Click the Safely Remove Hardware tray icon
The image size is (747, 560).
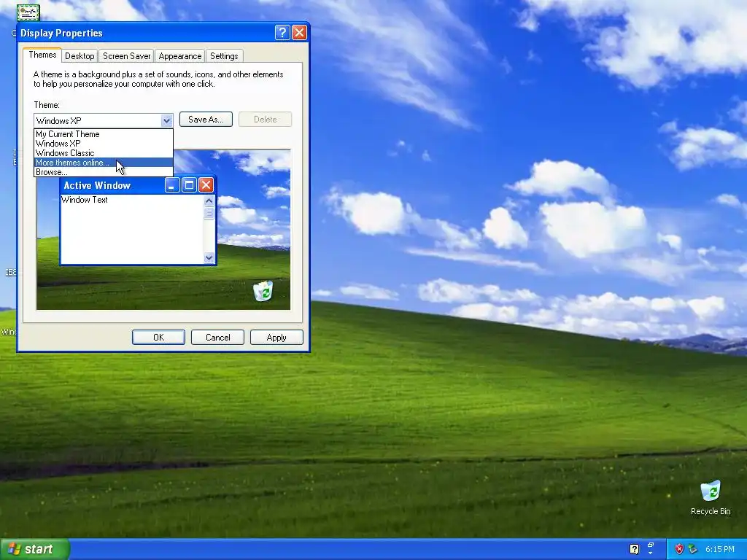(693, 549)
